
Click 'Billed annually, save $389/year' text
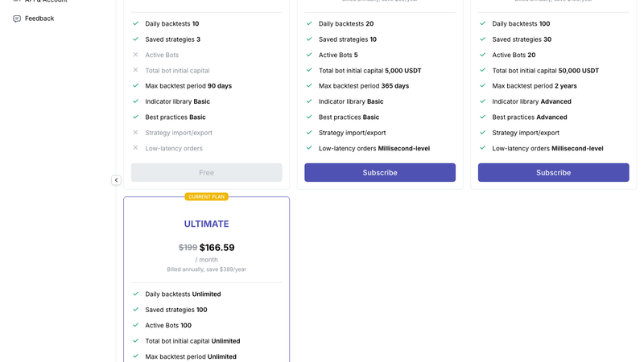pos(207,269)
